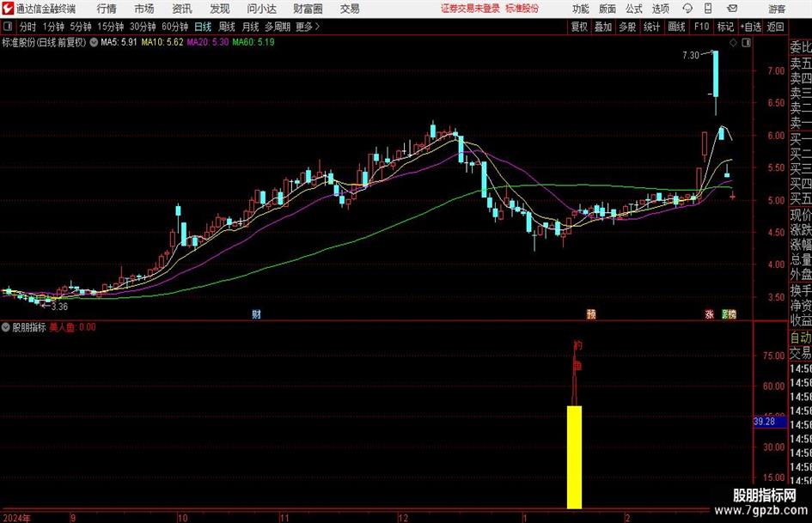This screenshot has width=812, height=523.
Task: Toggle the left sidebar panel icon
Action: pyautogui.click(x=8, y=27)
